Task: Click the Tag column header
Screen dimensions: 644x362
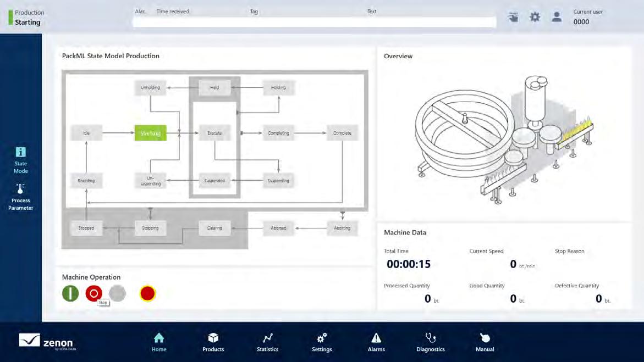Action: pyautogui.click(x=254, y=12)
